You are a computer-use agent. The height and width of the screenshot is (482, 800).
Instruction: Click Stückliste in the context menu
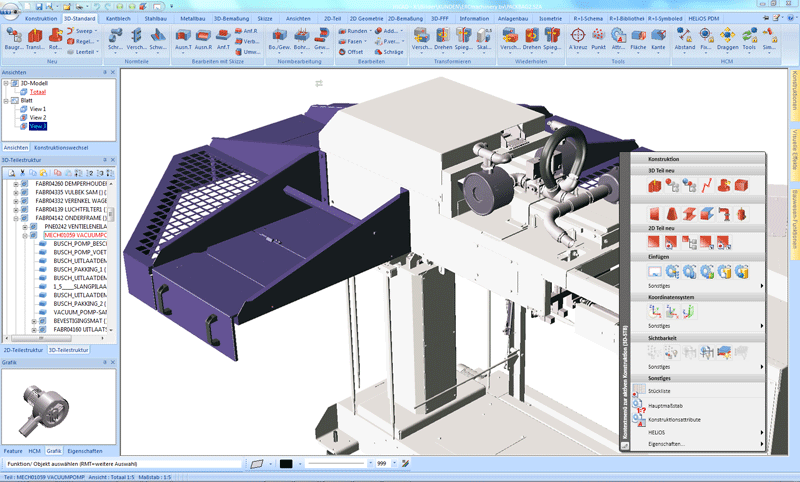[659, 391]
